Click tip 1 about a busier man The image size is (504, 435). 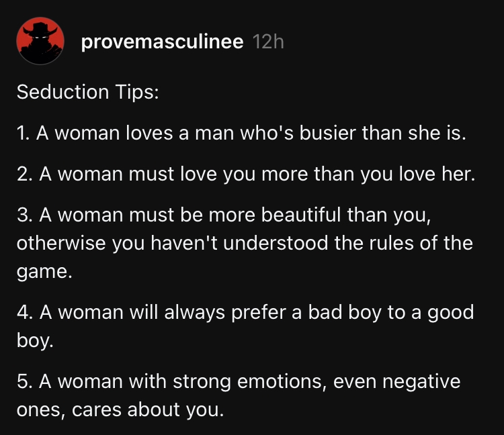point(241,133)
